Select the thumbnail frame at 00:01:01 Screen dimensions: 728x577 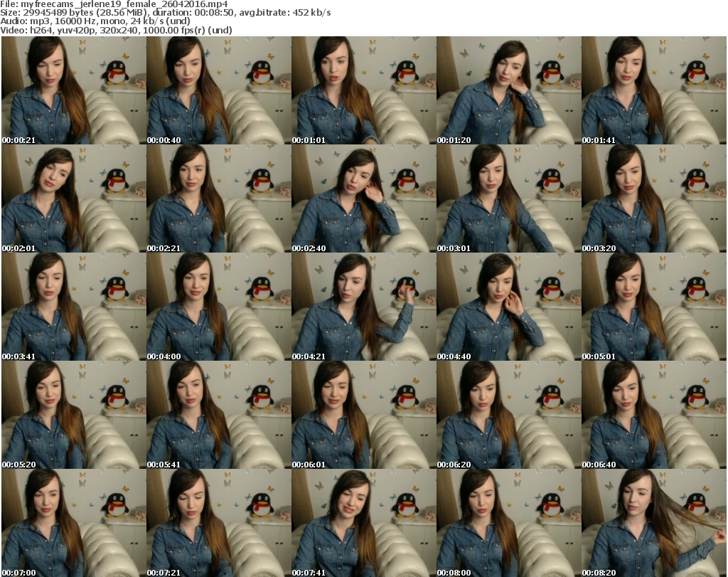click(x=364, y=90)
